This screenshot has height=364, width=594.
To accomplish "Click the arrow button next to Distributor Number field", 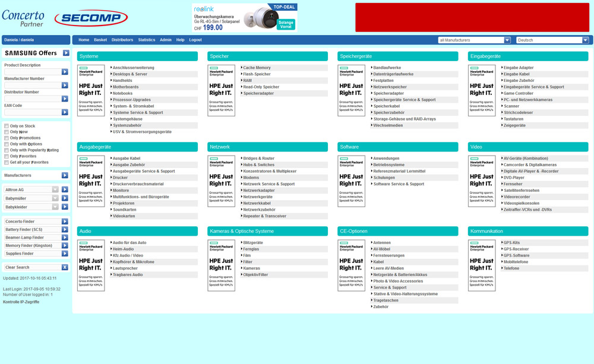I will click(65, 99).
